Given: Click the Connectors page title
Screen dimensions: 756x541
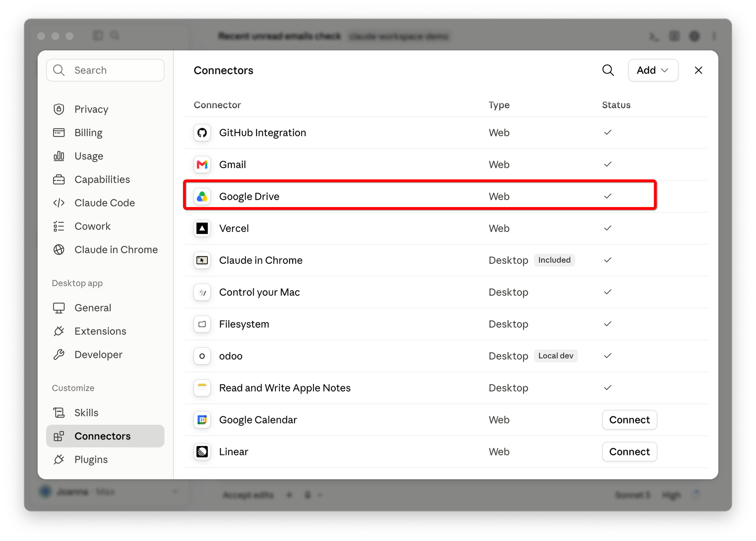Looking at the screenshot, I should 223,70.
